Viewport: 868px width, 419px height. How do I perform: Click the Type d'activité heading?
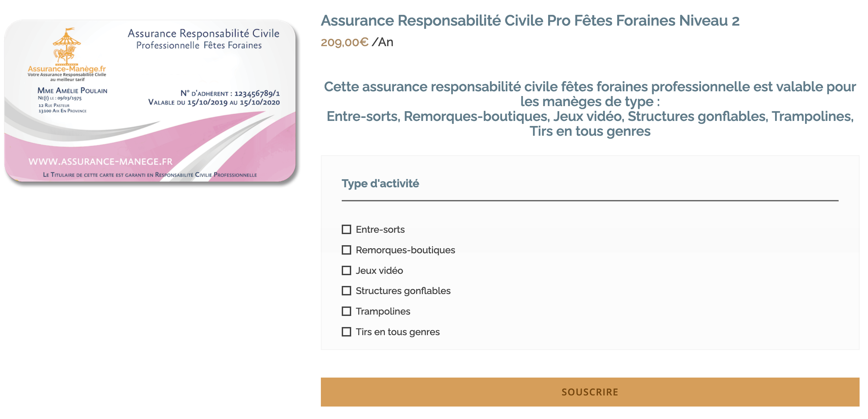point(380,184)
